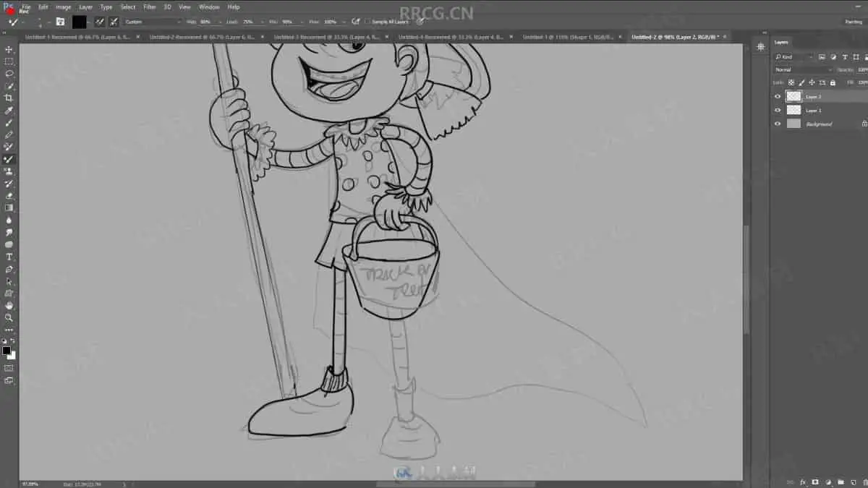The width and height of the screenshot is (868, 488).
Task: Filter layers by pixel layers icon
Action: (x=822, y=56)
